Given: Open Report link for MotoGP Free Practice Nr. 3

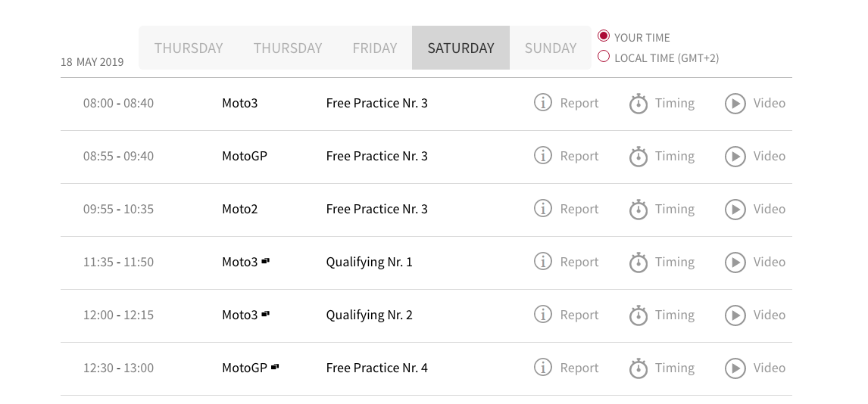Looking at the screenshot, I should pyautogui.click(x=579, y=157).
